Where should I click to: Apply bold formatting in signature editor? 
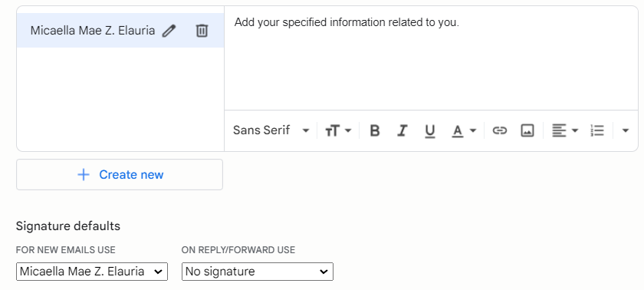tap(375, 130)
